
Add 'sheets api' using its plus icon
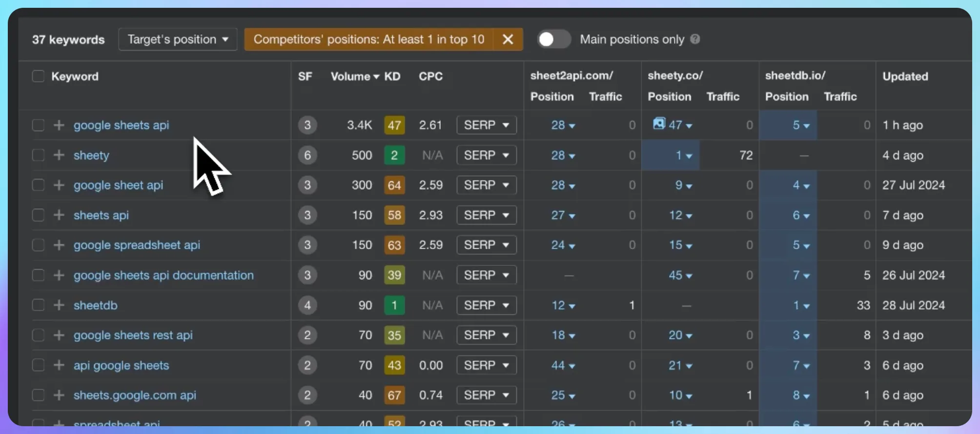tap(59, 215)
